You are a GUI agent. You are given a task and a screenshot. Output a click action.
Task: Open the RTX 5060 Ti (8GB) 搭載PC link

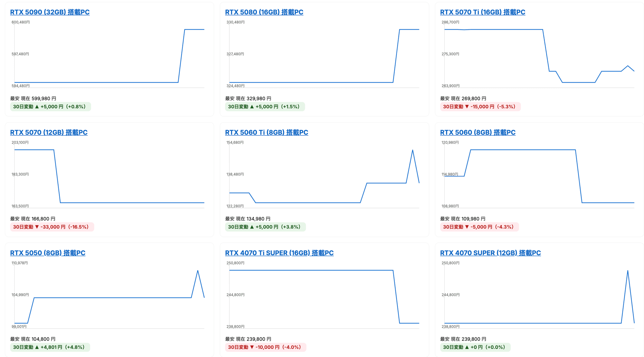266,133
